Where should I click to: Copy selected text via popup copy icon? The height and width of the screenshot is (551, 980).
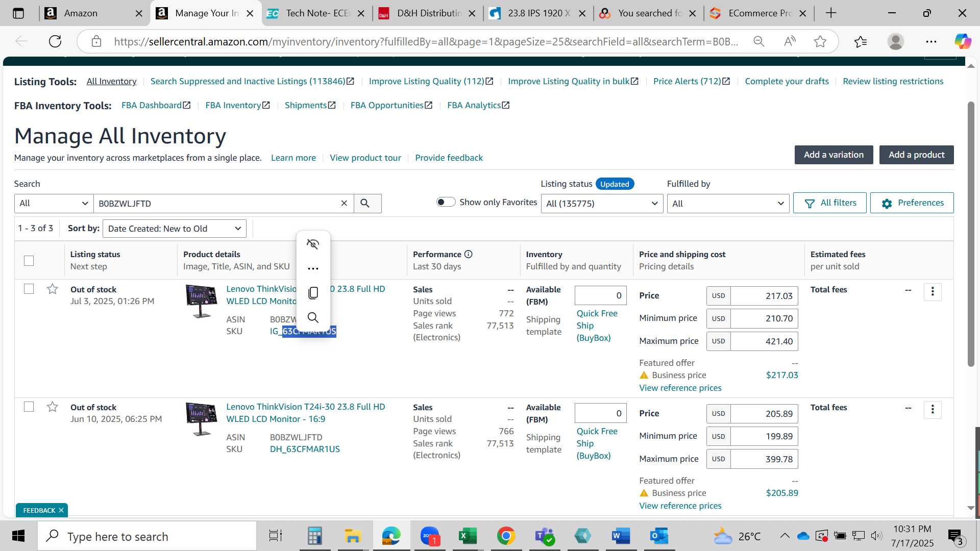pyautogui.click(x=313, y=293)
